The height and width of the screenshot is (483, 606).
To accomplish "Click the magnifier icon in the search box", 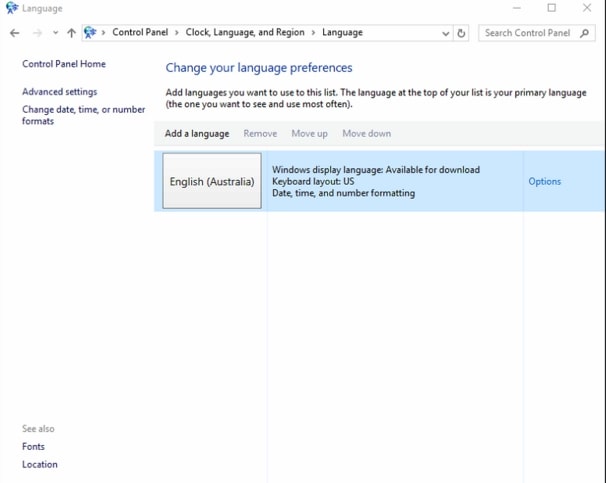I will click(585, 33).
